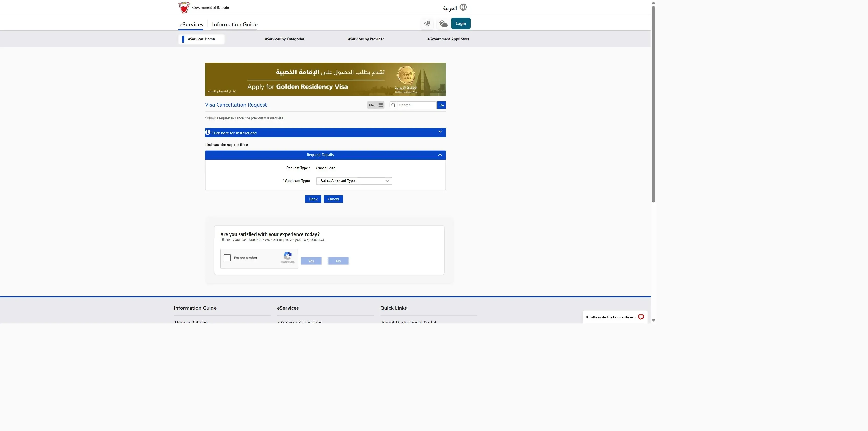Open the contact phone icon button
The height and width of the screenshot is (431, 868).
coord(427,24)
